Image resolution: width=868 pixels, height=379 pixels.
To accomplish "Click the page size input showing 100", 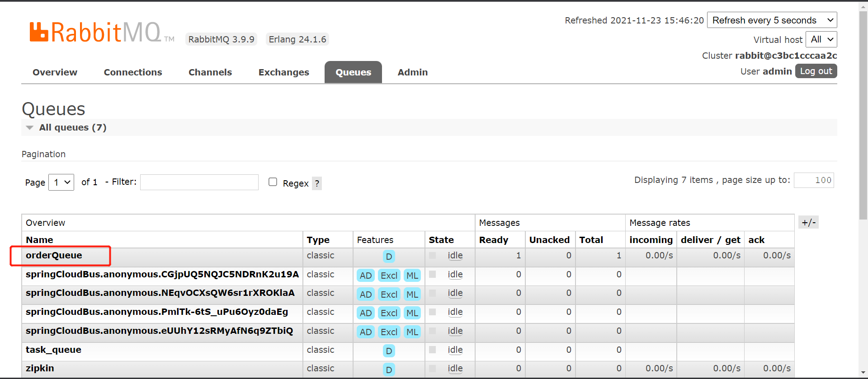I will pos(814,180).
